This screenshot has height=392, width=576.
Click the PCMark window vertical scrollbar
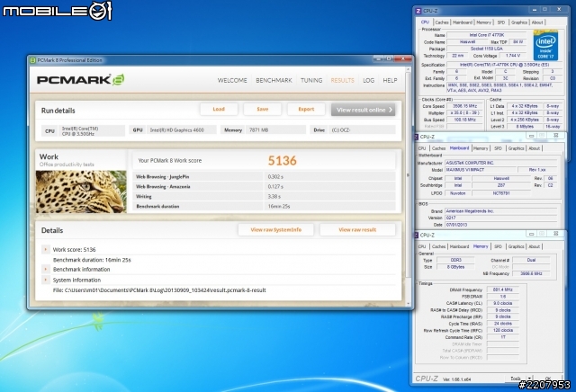coord(408,175)
